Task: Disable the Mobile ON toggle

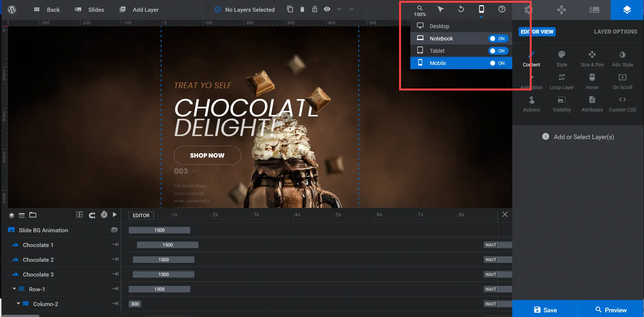Action: pyautogui.click(x=498, y=63)
